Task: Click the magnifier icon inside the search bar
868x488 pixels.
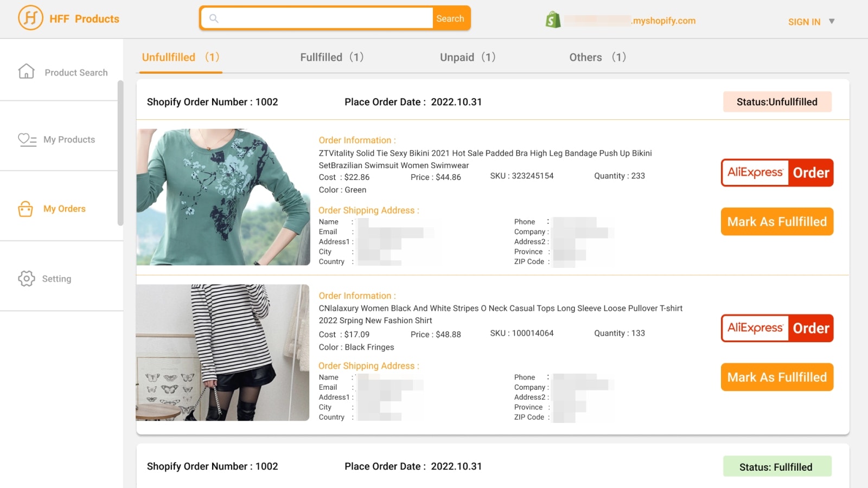Action: pyautogui.click(x=213, y=18)
